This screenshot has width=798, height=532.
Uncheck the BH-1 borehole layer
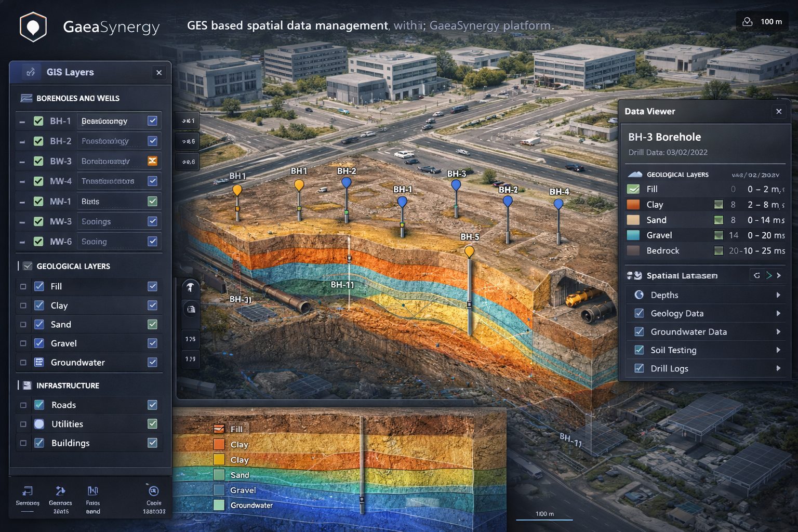click(38, 121)
